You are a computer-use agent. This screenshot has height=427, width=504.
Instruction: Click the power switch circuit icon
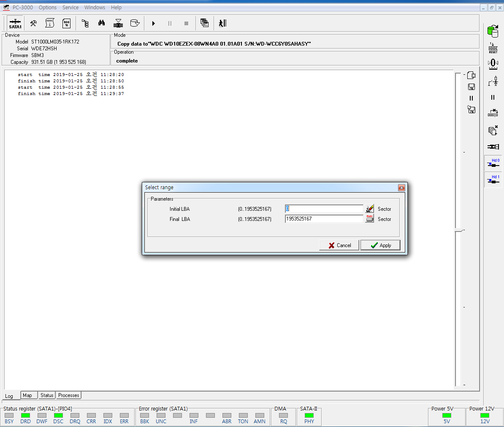point(493,81)
